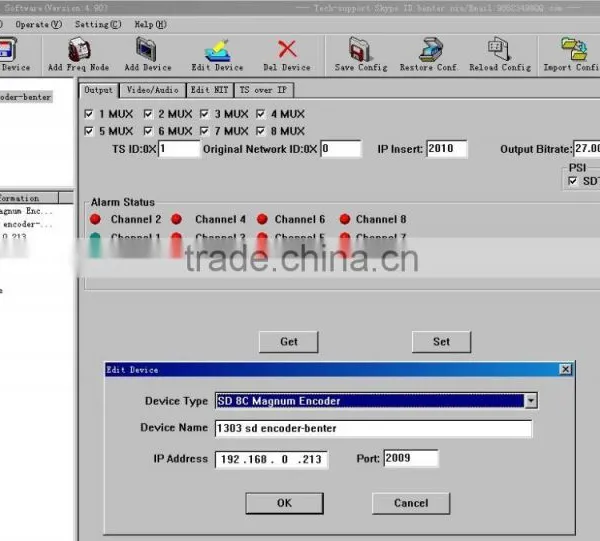Screen dimensions: 600x541
Task: Click the Del Device red X icon
Action: point(287,49)
